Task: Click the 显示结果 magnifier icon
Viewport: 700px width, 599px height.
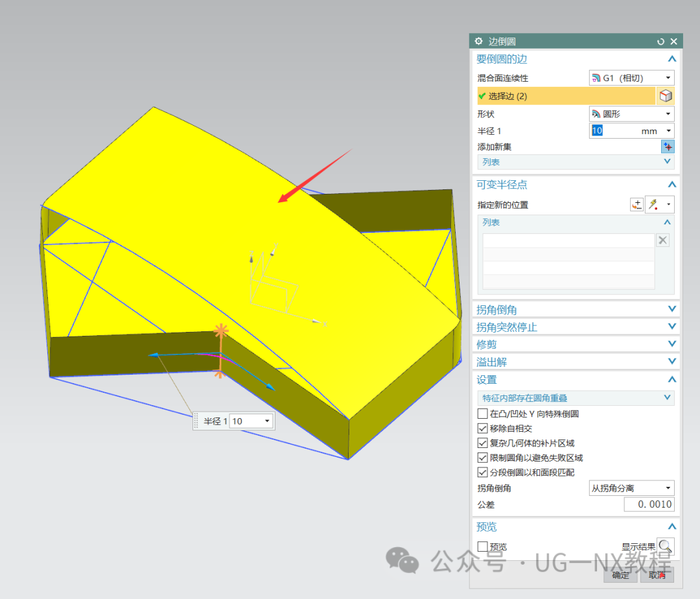Action: [665, 546]
